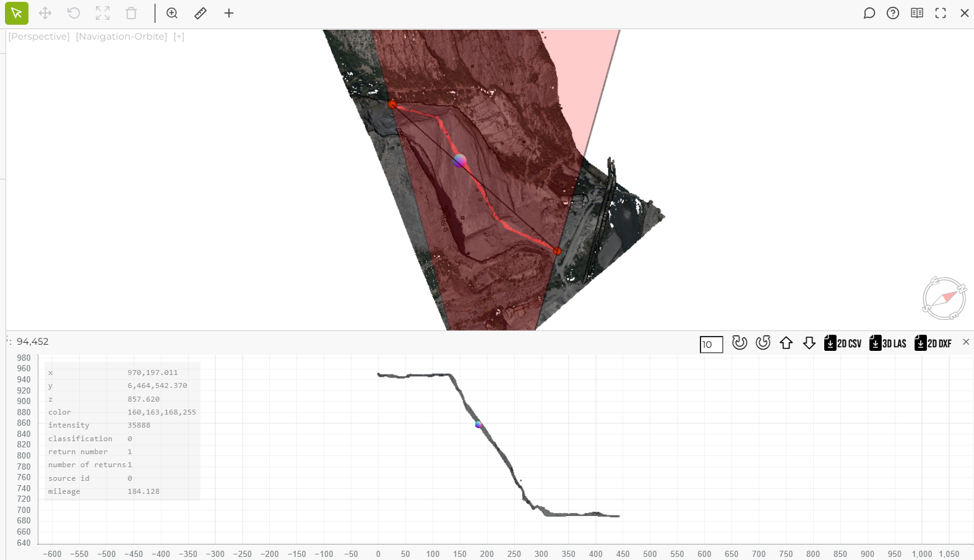Click the rotate/undo tool icon
The width and height of the screenshot is (974, 560).
[x=74, y=13]
